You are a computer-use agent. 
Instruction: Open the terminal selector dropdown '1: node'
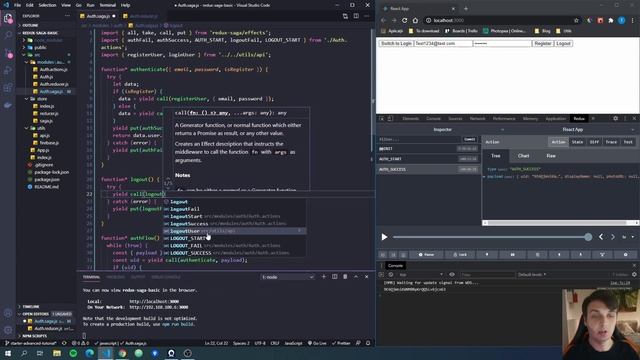pos(287,277)
